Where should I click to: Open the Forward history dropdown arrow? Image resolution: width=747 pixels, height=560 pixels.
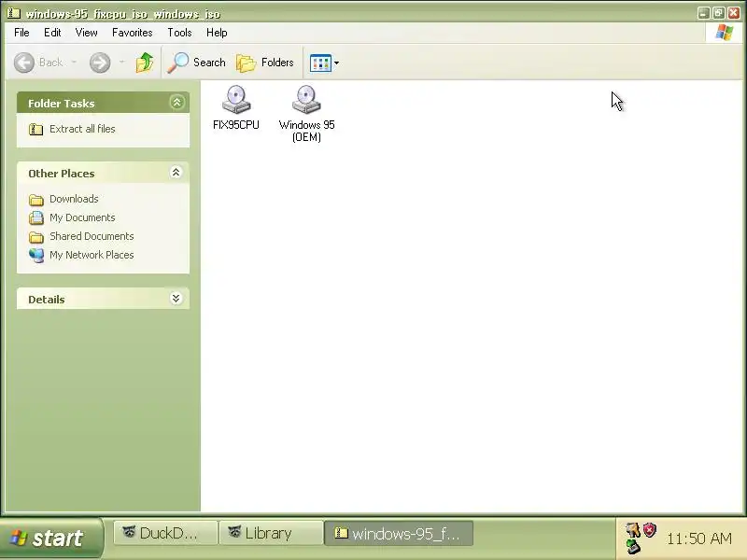[x=122, y=63]
